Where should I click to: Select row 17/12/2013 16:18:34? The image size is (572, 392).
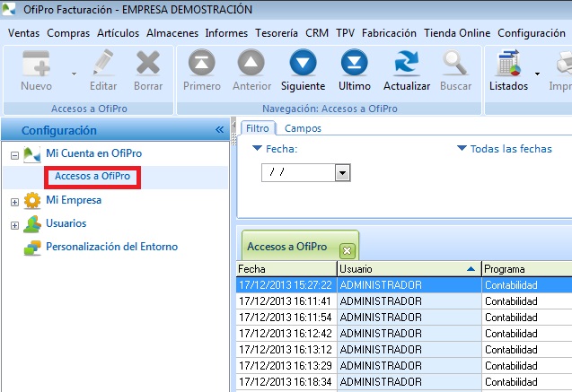click(404, 381)
